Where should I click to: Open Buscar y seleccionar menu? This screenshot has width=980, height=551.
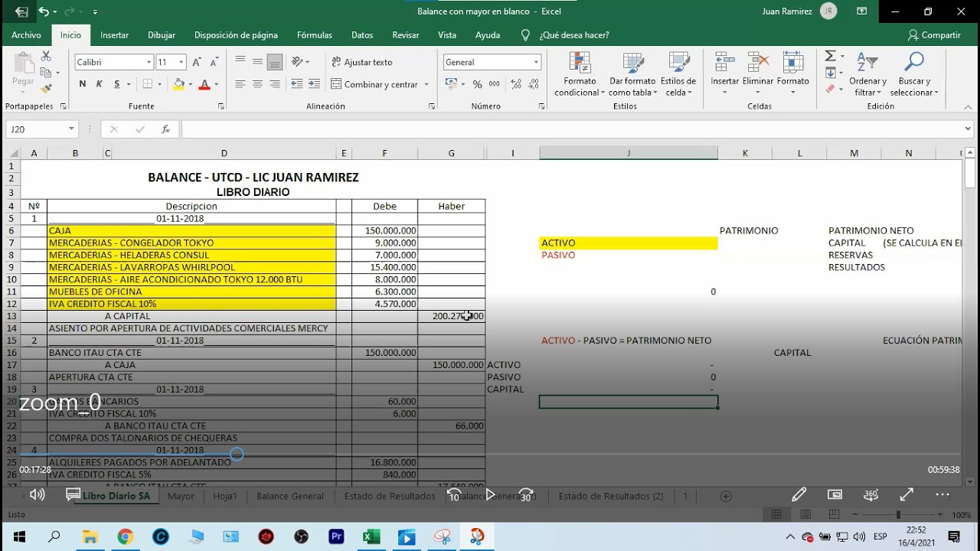point(914,75)
